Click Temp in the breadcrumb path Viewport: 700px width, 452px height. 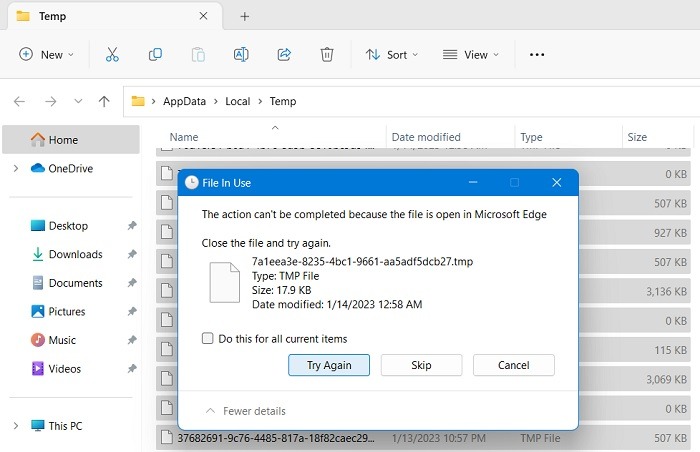click(283, 101)
